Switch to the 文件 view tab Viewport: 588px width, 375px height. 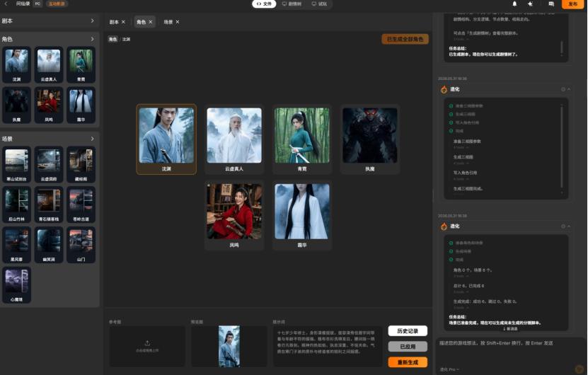[x=264, y=4]
